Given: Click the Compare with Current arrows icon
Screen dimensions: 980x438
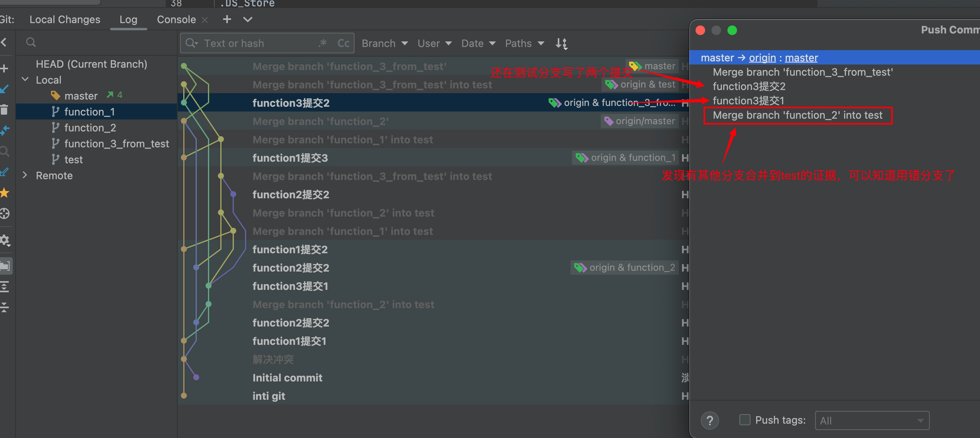Looking at the screenshot, I should click(4, 130).
